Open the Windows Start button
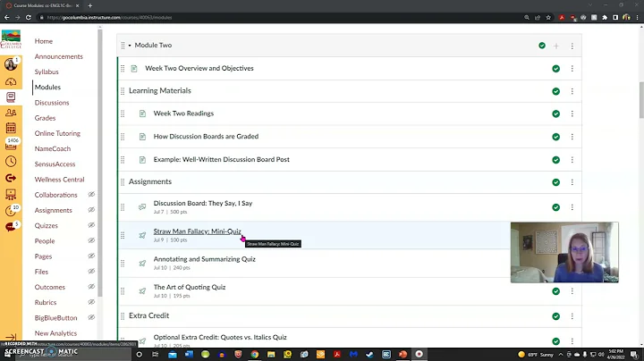644x361 pixels. [7, 355]
